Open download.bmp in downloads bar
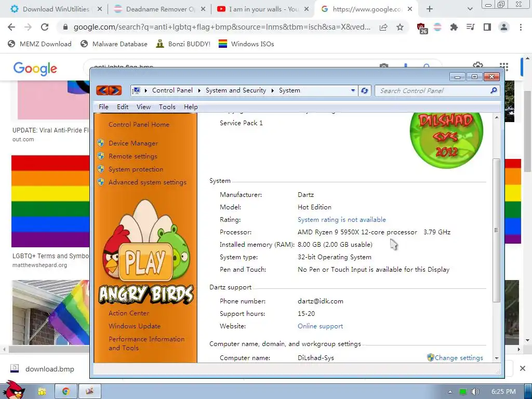Image resolution: width=532 pixels, height=399 pixels. point(43,369)
